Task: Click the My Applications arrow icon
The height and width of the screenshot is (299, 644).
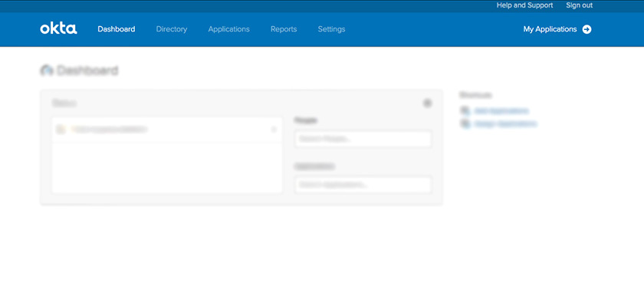Action: (x=587, y=29)
